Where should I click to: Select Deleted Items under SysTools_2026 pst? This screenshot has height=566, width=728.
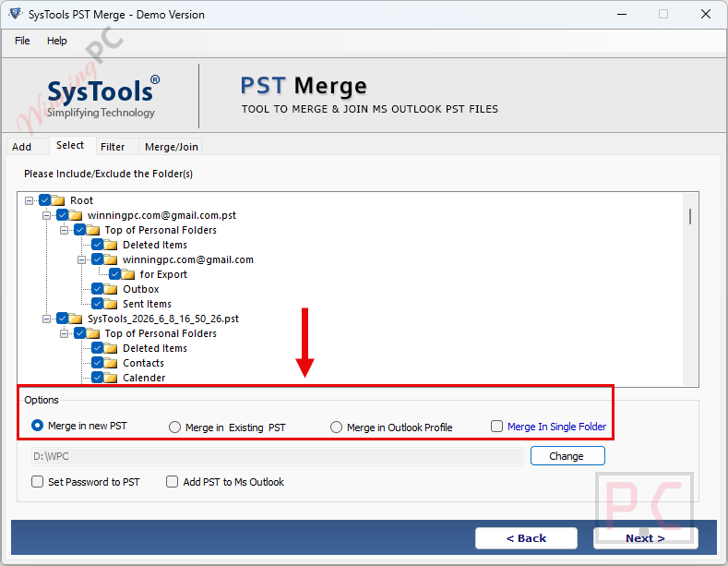[155, 348]
